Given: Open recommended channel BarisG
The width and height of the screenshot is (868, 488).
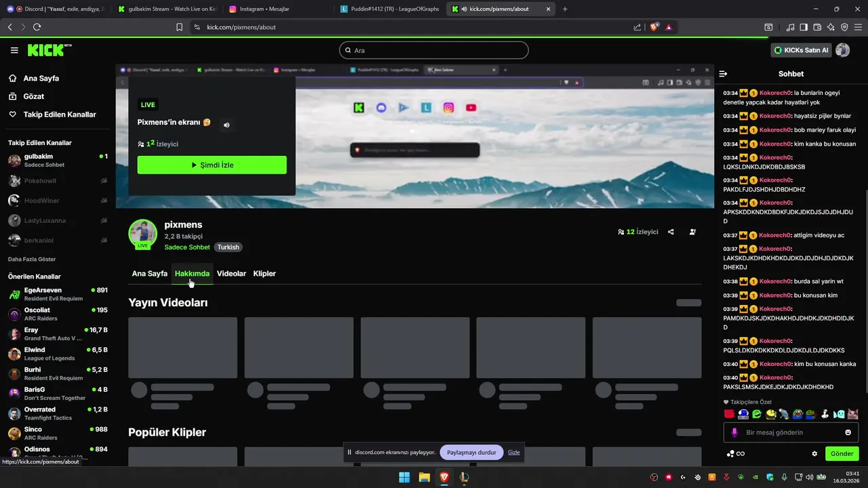Looking at the screenshot, I should pyautogui.click(x=58, y=394).
